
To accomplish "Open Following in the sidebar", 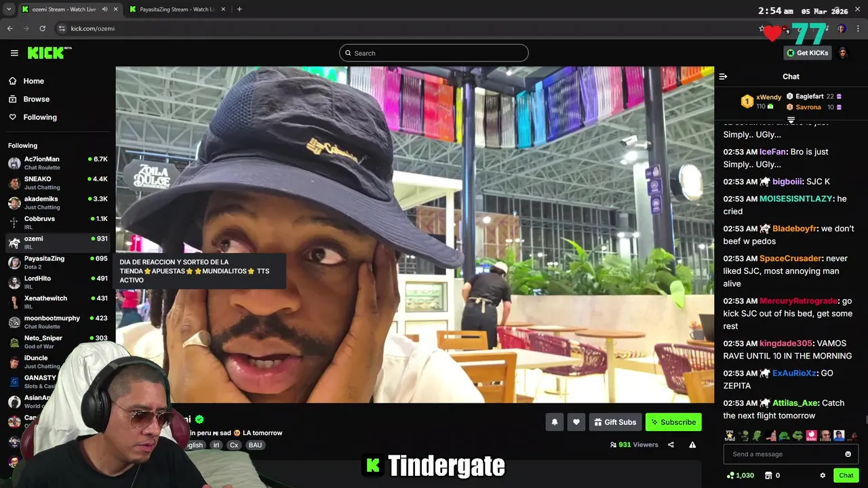I will (40, 117).
